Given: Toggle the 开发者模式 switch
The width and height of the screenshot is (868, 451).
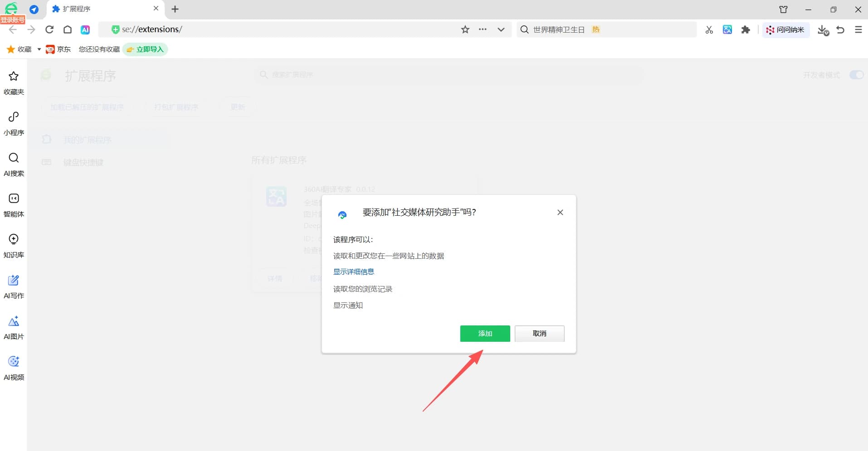Looking at the screenshot, I should tap(856, 75).
